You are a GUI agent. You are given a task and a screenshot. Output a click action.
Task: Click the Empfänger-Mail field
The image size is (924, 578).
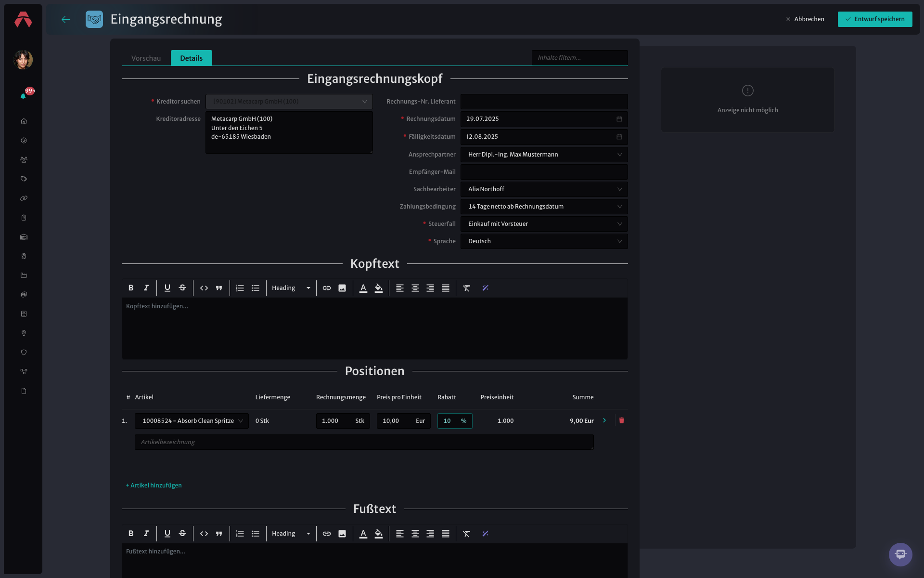point(544,172)
